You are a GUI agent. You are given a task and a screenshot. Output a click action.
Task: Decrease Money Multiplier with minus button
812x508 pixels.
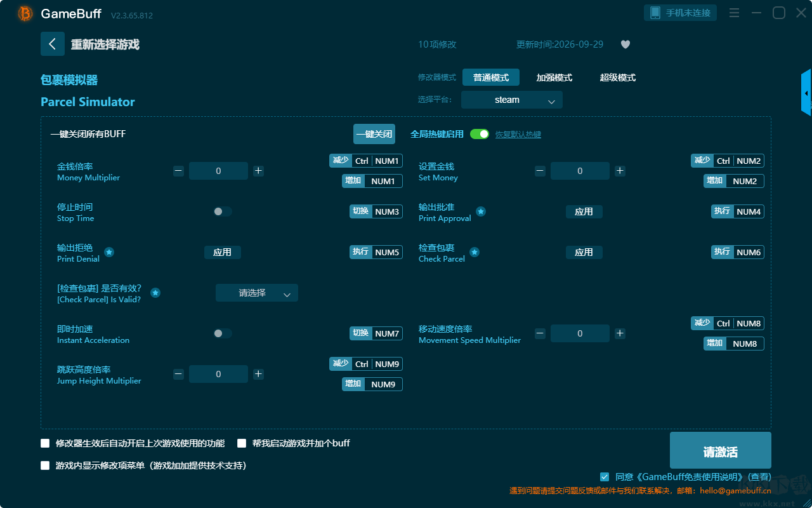[x=179, y=171]
